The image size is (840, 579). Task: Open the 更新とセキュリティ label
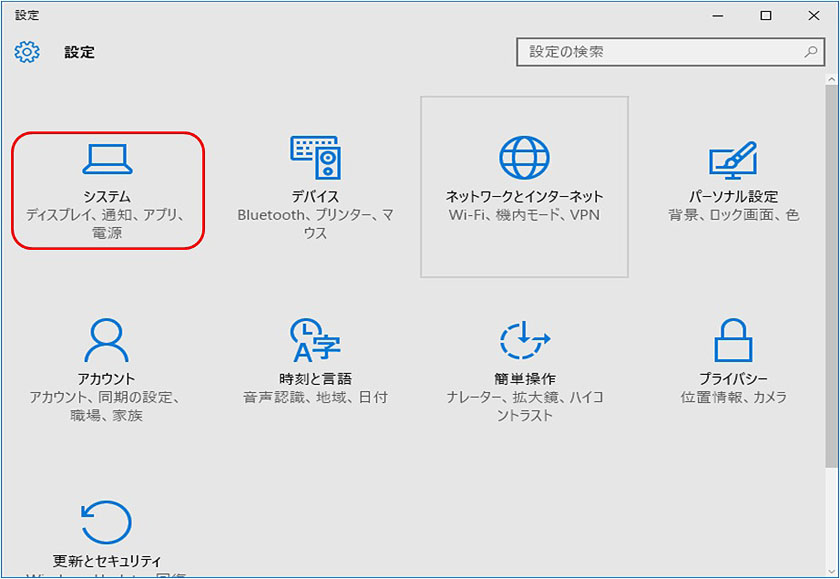(107, 561)
